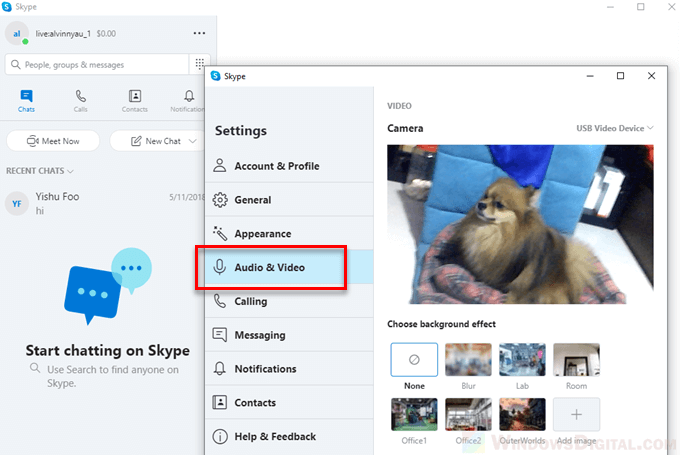Open Calling settings
The height and width of the screenshot is (455, 680).
tap(289, 301)
